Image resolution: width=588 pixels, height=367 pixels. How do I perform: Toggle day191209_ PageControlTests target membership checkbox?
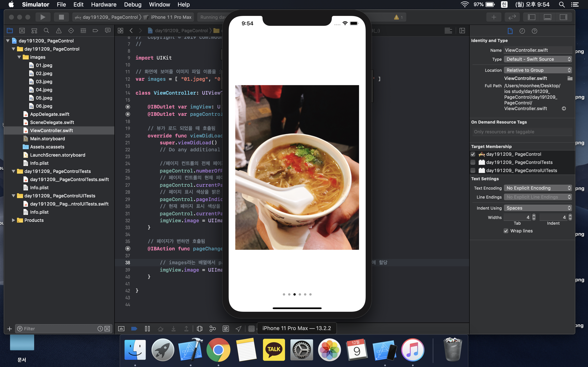(473, 162)
